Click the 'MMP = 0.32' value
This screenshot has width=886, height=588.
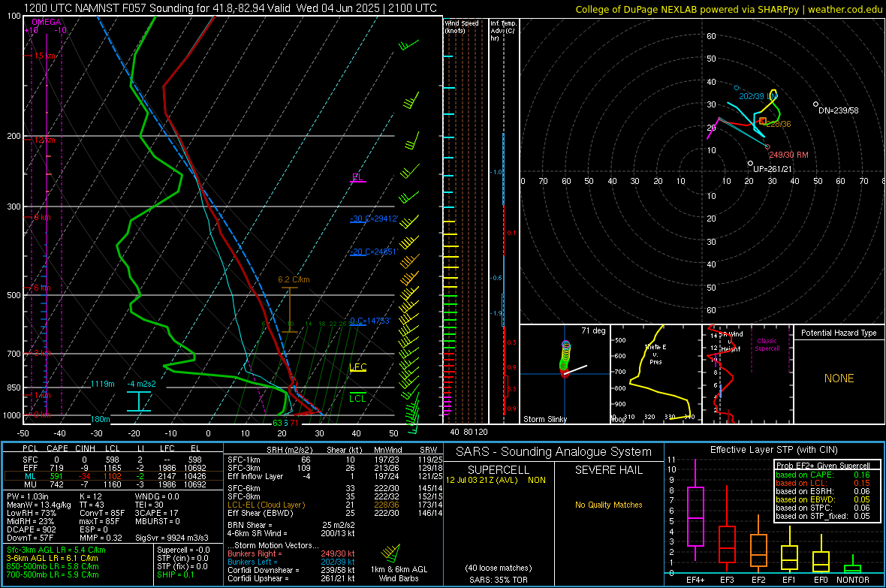click(x=101, y=538)
